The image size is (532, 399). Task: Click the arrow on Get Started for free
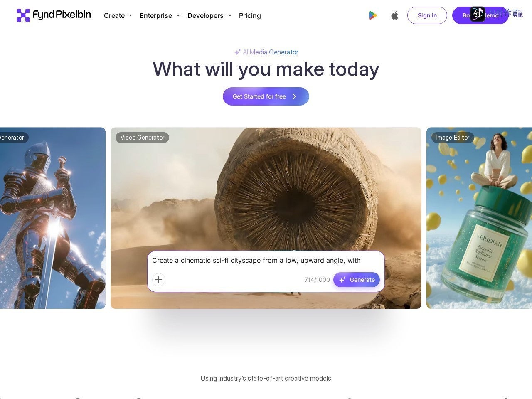[294, 96]
